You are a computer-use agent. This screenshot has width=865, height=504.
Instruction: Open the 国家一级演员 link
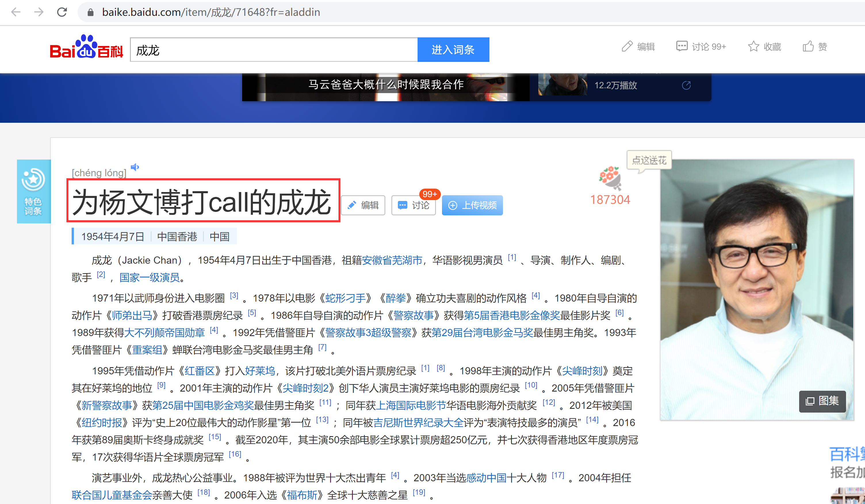[x=150, y=277]
